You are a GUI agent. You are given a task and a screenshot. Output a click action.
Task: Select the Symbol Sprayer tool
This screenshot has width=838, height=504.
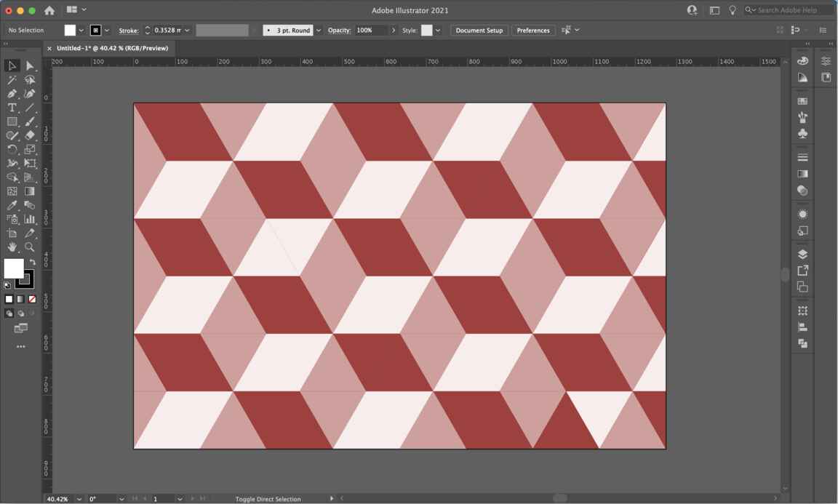click(x=12, y=219)
